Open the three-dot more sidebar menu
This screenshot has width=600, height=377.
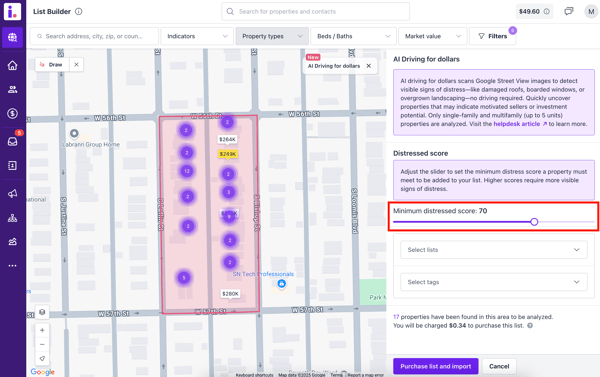click(12, 266)
